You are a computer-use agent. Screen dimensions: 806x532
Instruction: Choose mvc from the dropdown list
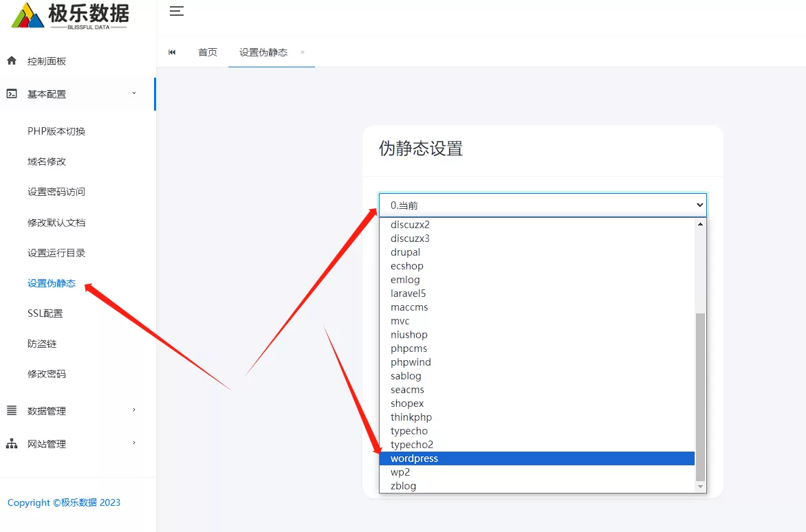tap(537, 321)
